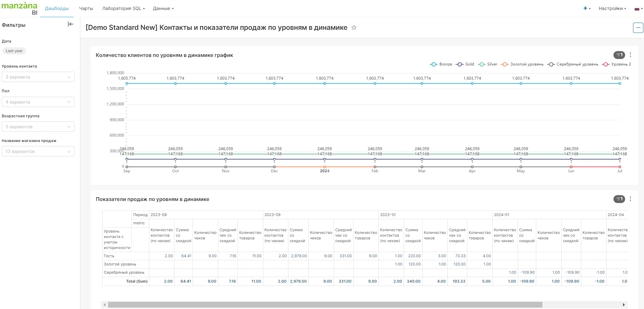Screen dimensions: 644x309
Task: Click the Manzana BI logo
Action: (x=20, y=8)
